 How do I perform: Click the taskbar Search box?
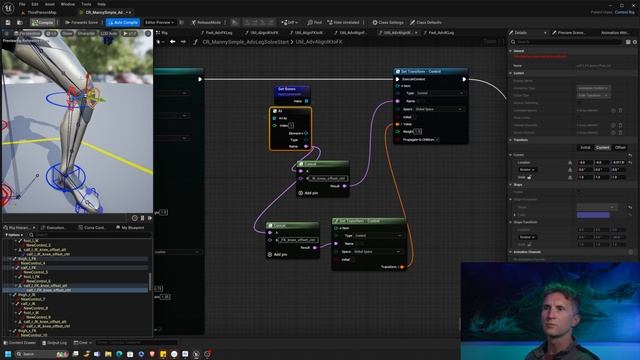pyautogui.click(x=41, y=354)
